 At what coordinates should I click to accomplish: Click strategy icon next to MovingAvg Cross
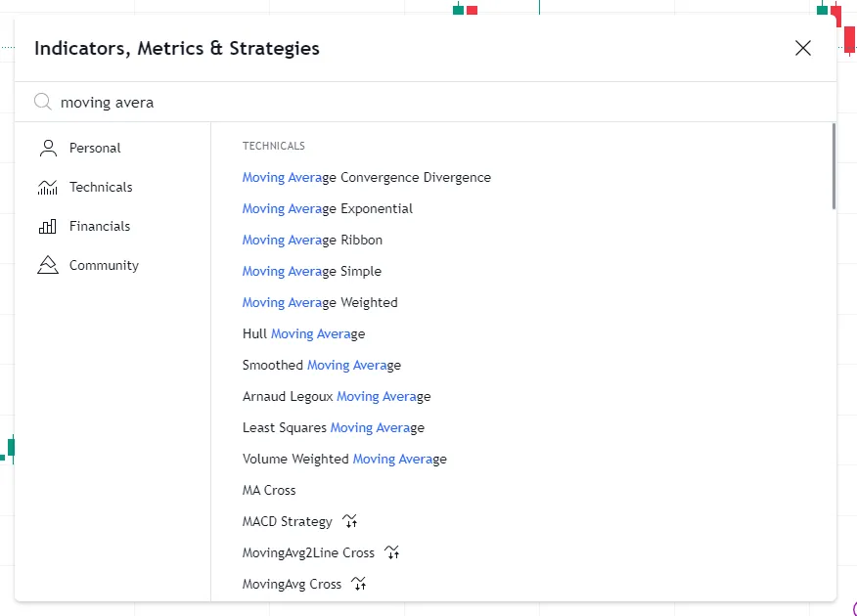coord(359,584)
